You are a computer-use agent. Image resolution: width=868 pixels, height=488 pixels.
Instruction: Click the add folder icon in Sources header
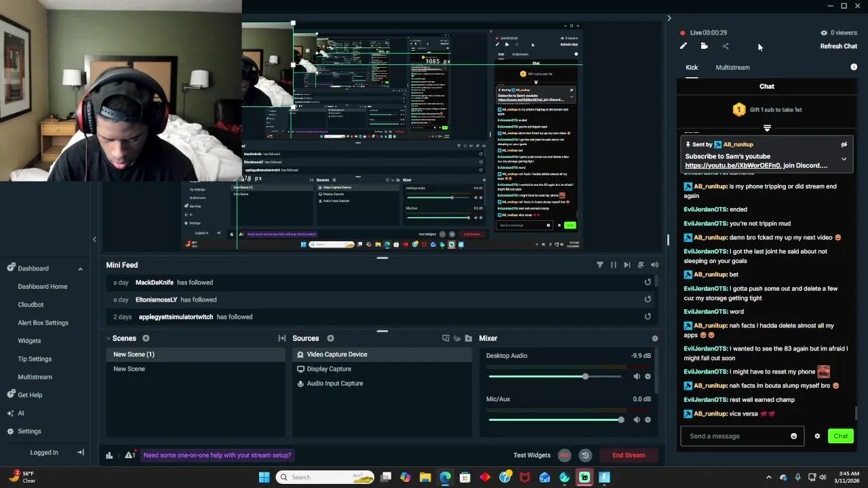pos(468,338)
